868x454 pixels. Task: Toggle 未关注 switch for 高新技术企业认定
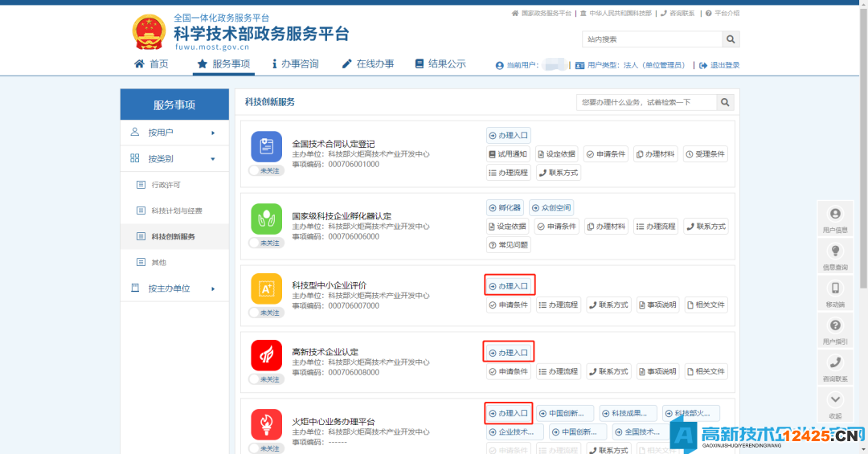[266, 379]
